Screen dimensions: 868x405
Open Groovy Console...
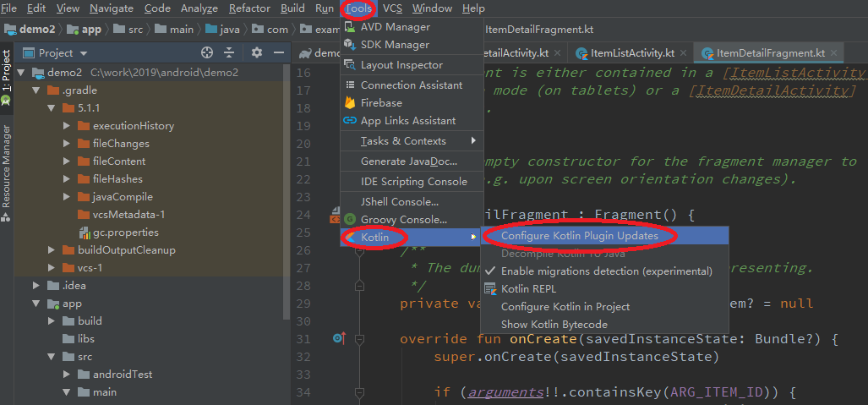[x=412, y=219]
